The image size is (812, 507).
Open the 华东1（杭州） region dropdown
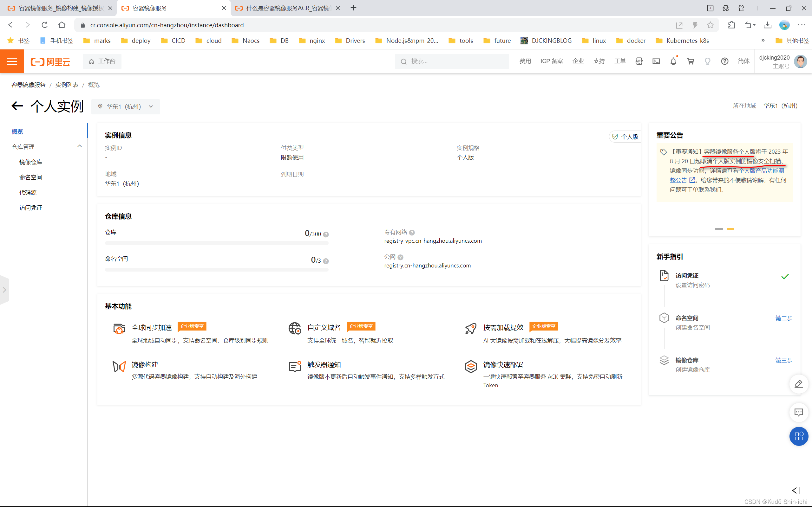coord(126,107)
